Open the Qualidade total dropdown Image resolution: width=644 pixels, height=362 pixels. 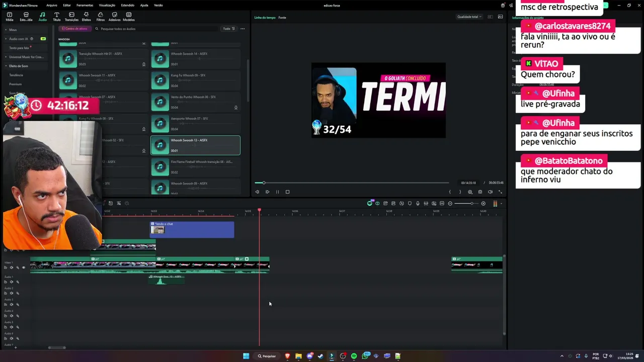[469, 17]
